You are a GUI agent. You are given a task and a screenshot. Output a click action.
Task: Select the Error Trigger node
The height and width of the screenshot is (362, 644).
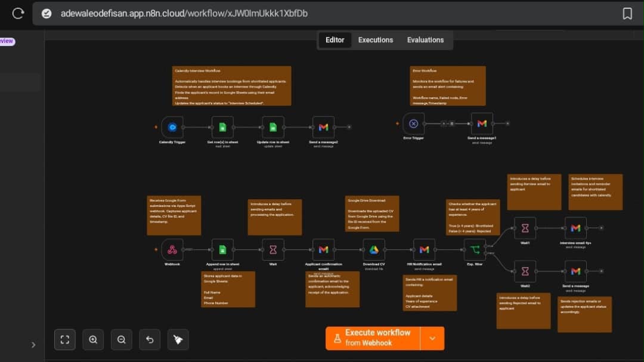(x=414, y=123)
